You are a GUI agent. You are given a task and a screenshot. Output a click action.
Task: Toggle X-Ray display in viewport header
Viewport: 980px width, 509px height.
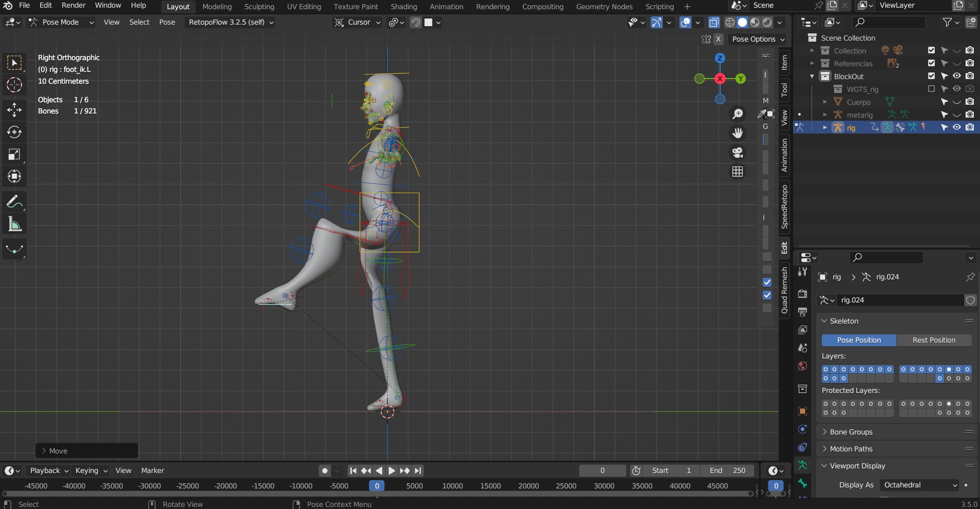pyautogui.click(x=714, y=22)
